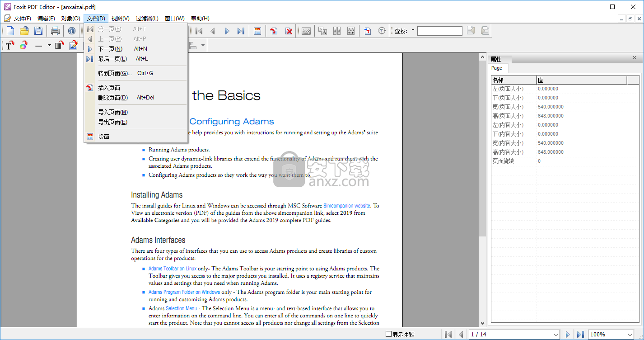The height and width of the screenshot is (340, 644).
Task: Open a file with the folder icon
Action: pos(24,31)
